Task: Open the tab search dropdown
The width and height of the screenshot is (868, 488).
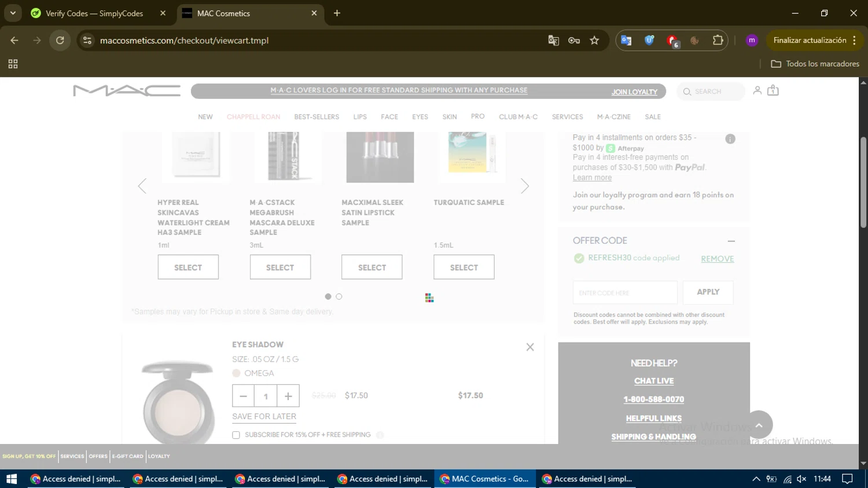Action: (13, 13)
